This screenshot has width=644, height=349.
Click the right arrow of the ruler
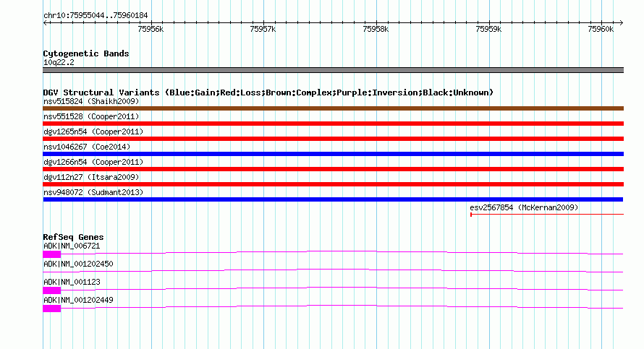click(x=622, y=23)
